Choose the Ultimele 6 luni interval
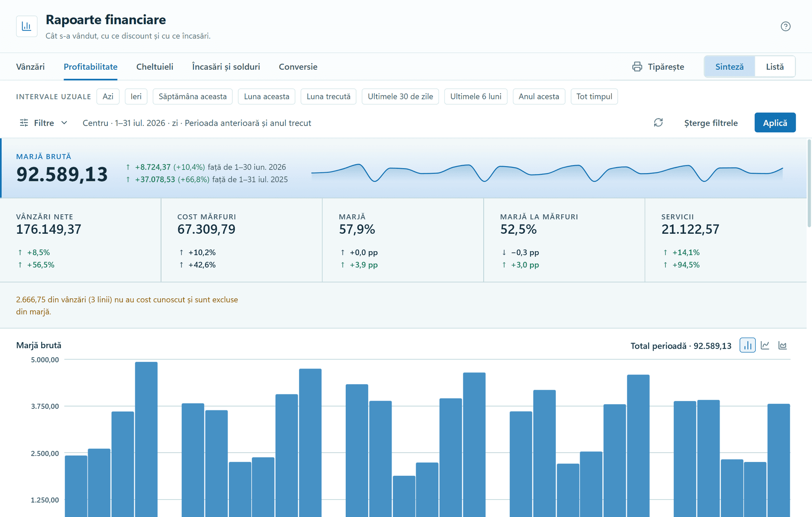Image resolution: width=812 pixels, height=517 pixels. [476, 96]
